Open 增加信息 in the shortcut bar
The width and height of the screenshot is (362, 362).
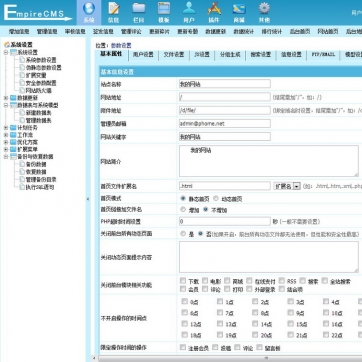[19, 32]
